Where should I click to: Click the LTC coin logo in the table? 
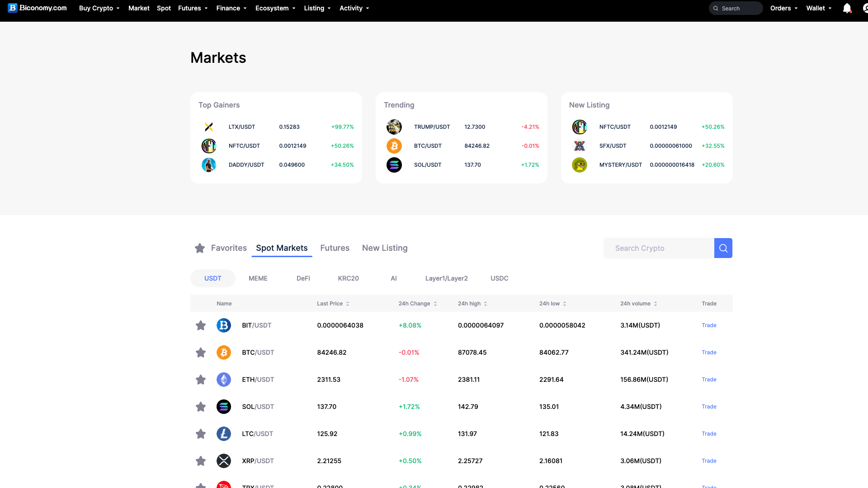tap(224, 434)
